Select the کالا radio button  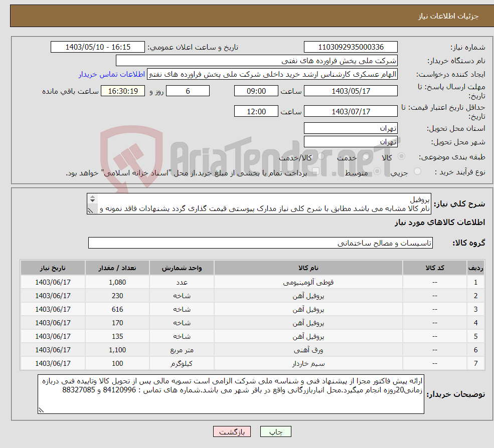401,156
